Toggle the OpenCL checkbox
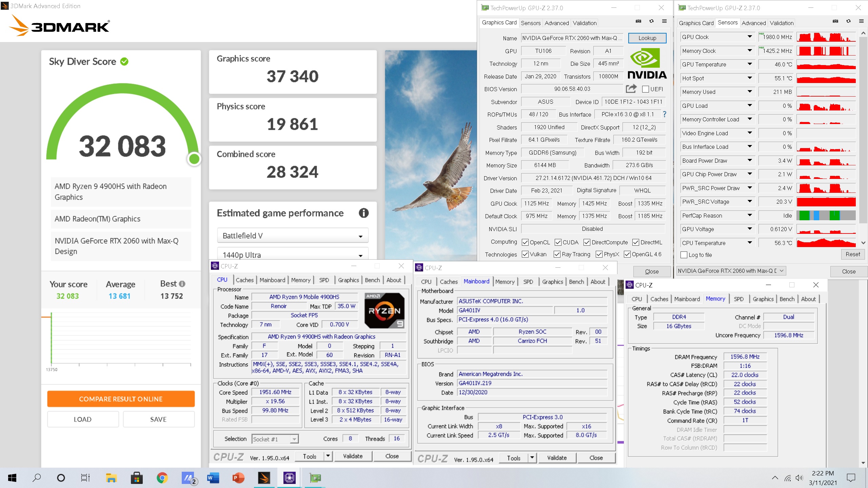This screenshot has width=868, height=488. (x=525, y=242)
